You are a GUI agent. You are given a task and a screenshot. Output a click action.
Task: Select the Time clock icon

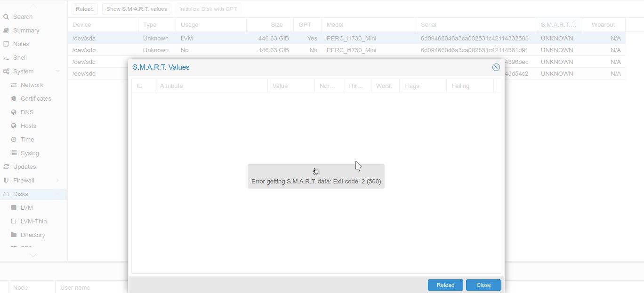[14, 140]
